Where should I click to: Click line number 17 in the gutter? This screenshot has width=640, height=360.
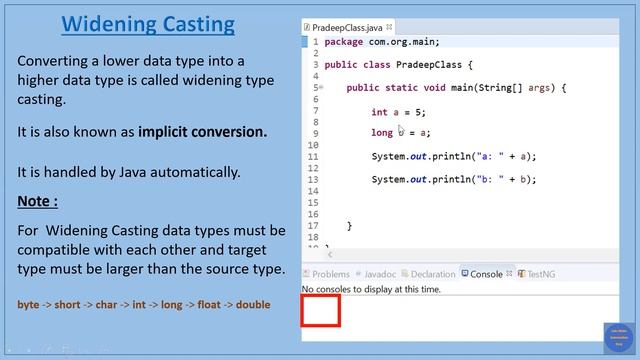pyautogui.click(x=313, y=226)
